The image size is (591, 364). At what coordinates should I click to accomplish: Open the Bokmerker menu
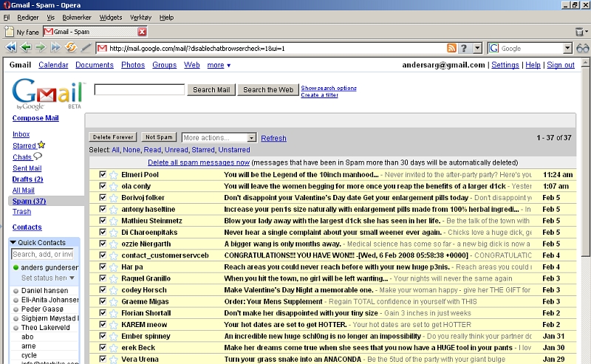coord(77,17)
